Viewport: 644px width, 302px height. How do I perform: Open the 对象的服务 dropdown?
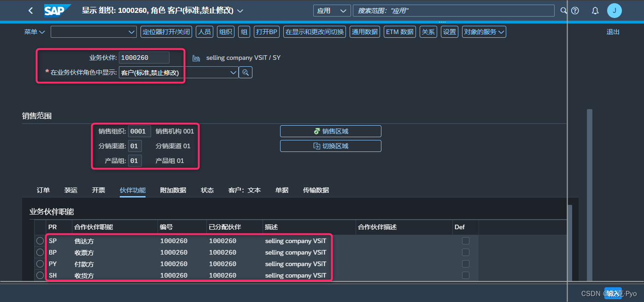coord(484,32)
